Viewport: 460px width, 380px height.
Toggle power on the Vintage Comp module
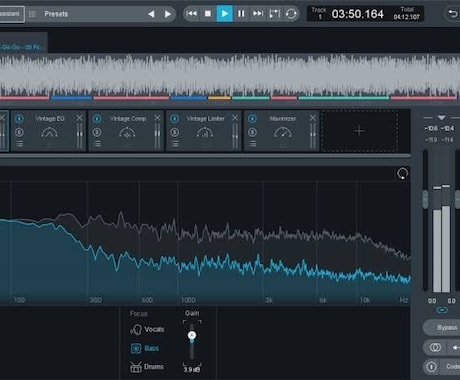pos(97,118)
